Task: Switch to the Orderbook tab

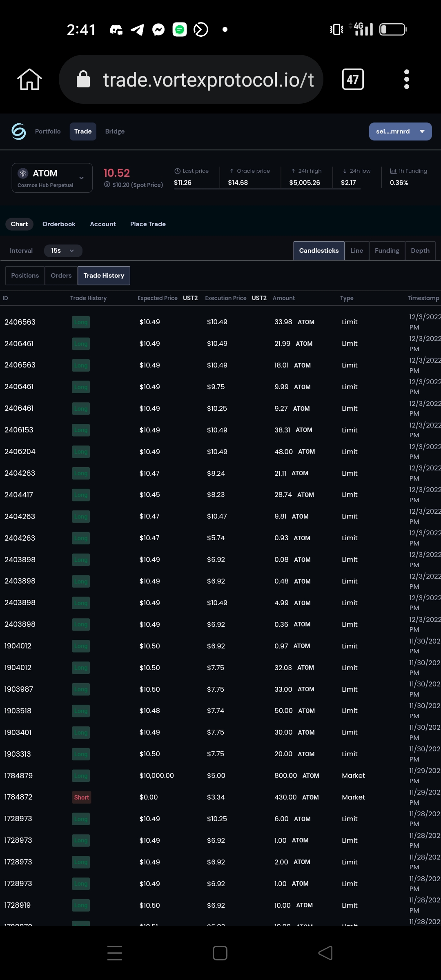Action: [59, 224]
